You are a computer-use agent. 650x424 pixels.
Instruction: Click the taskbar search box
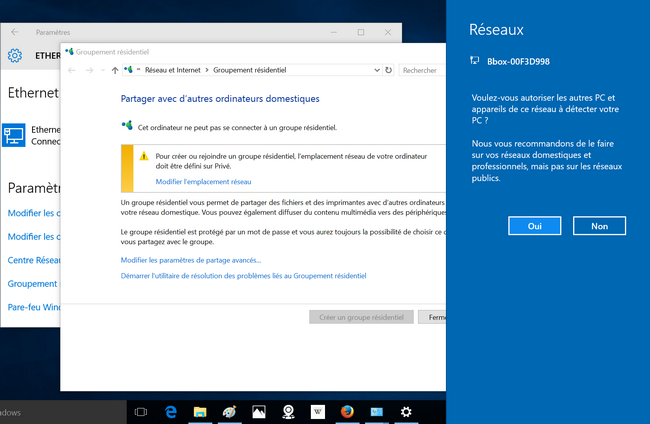coord(63,412)
